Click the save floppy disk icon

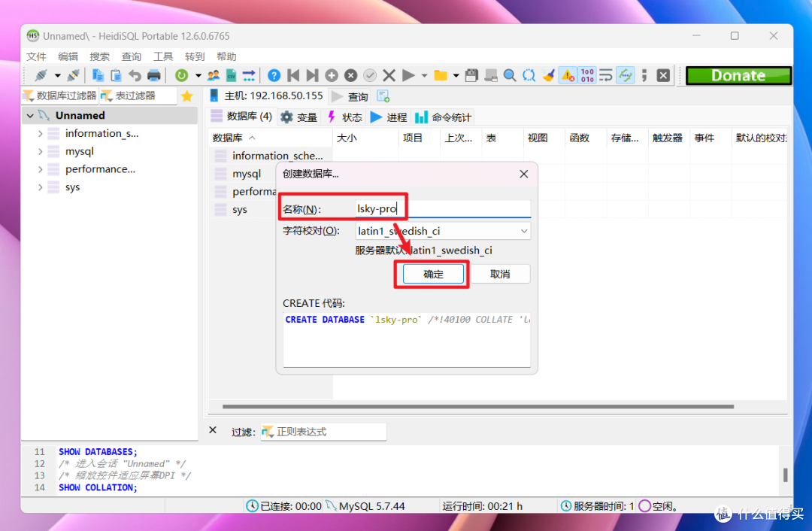471,76
